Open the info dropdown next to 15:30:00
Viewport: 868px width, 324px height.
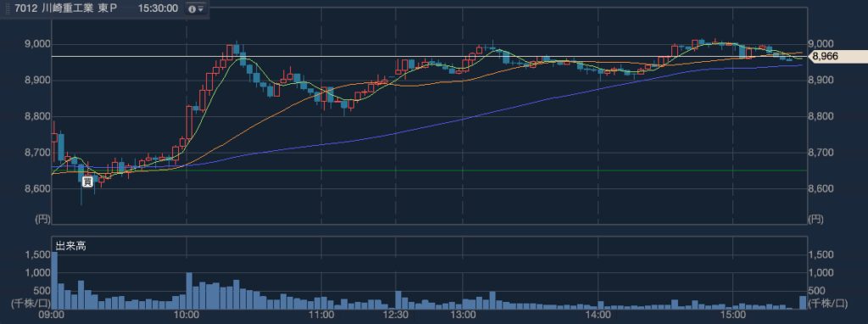[x=195, y=8]
